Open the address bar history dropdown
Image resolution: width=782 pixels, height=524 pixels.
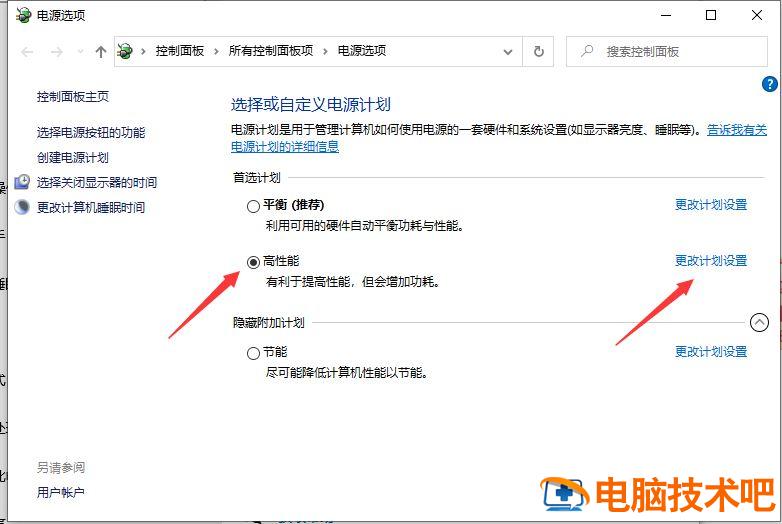[x=508, y=52]
